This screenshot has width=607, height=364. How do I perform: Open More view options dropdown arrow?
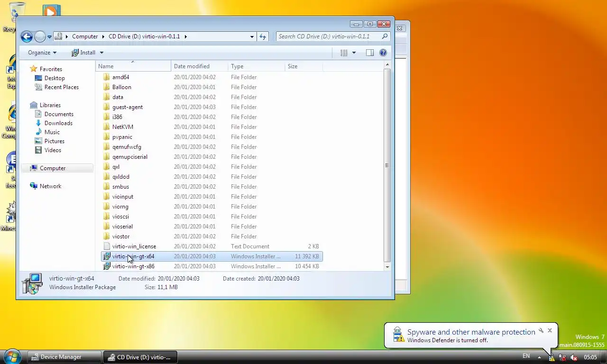(354, 53)
